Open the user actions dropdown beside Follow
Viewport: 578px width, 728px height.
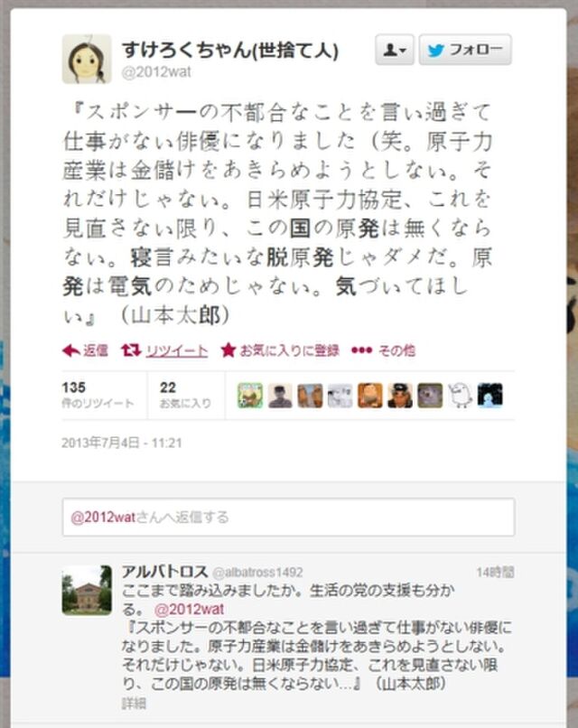394,50
